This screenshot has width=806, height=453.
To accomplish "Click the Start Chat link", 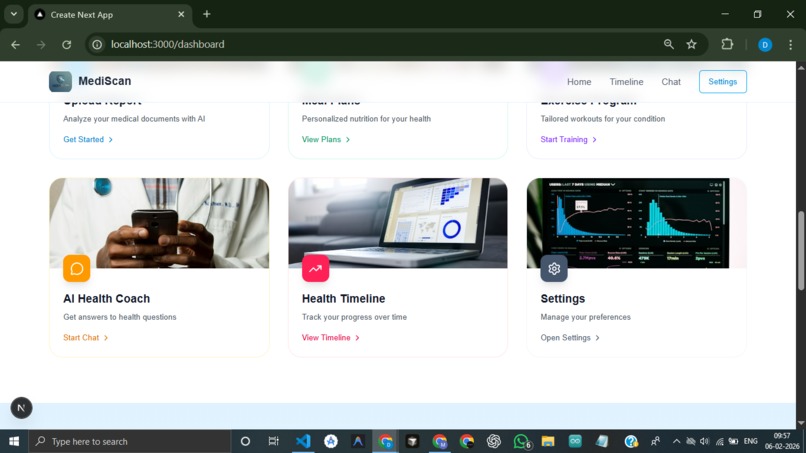I will point(85,338).
